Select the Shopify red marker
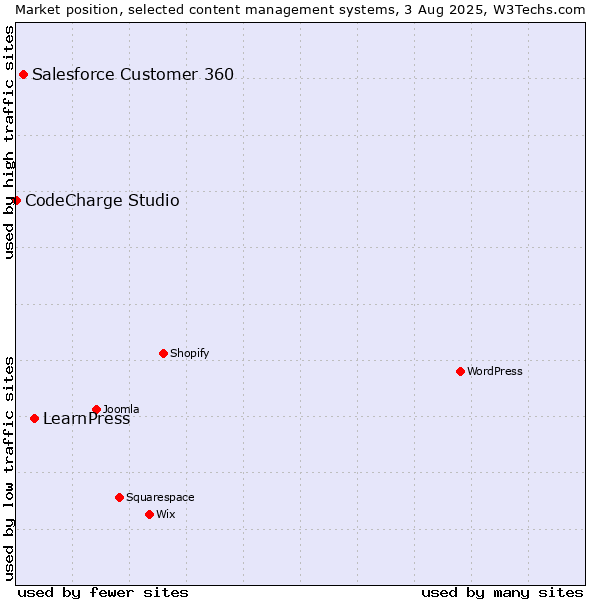This screenshot has height=600, width=600. 163,354
